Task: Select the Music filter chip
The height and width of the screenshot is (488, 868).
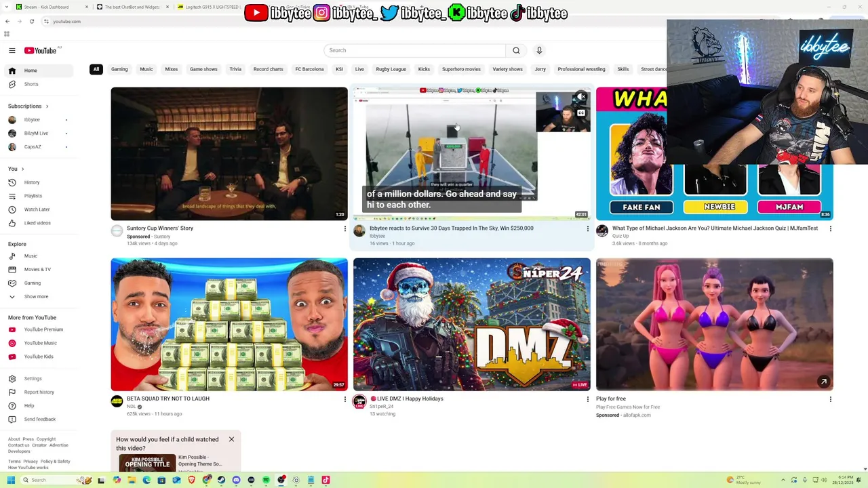Action: click(146, 69)
